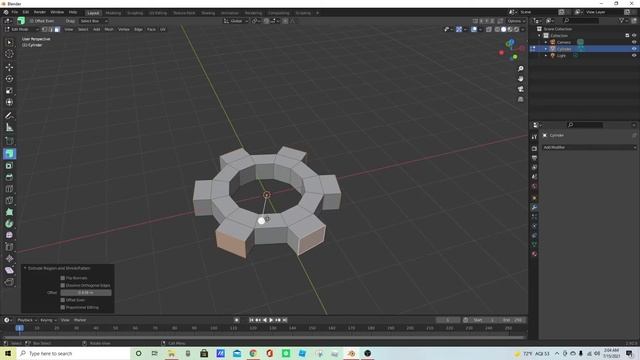Hide the Camera object in outliner

[x=634, y=42]
